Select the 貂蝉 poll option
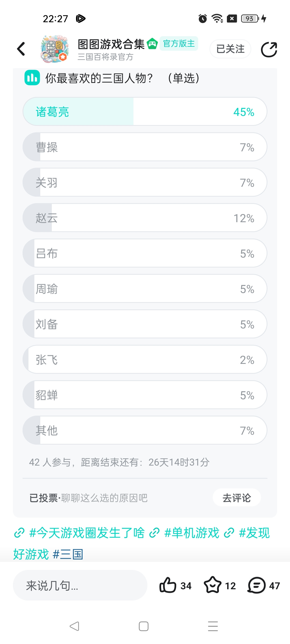The width and height of the screenshot is (290, 644). pyautogui.click(x=145, y=395)
